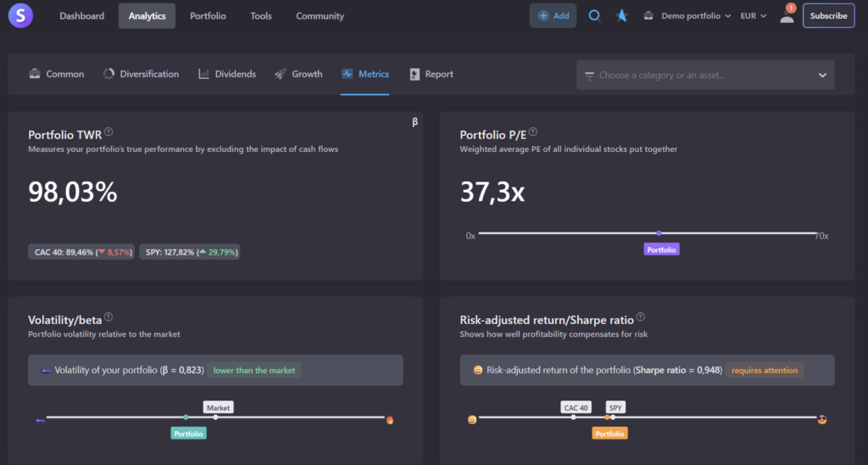Viewport: 868px width, 465px height.
Task: Click the Subscribe button
Action: tap(828, 15)
